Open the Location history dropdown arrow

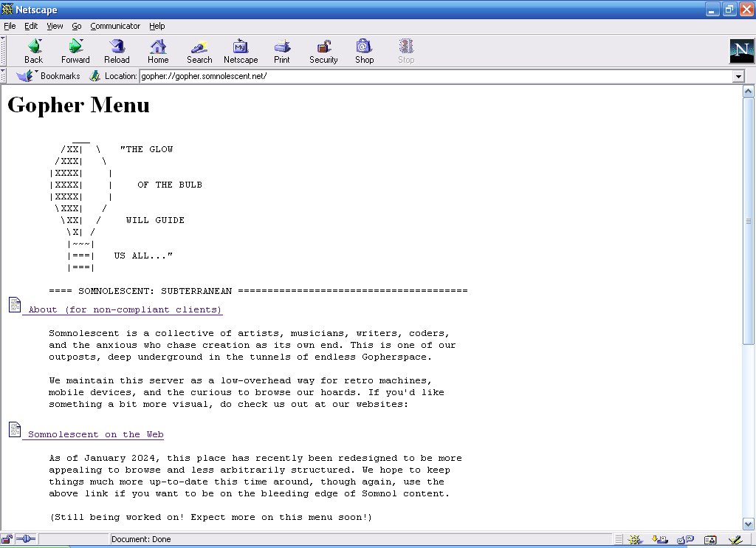tap(738, 77)
